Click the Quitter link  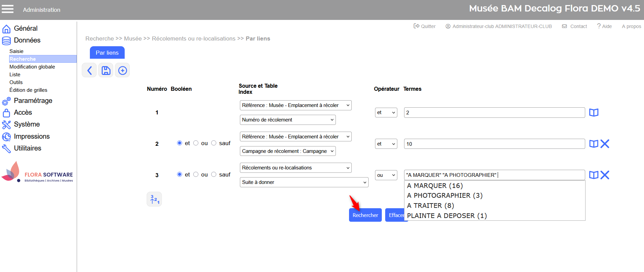click(x=425, y=26)
